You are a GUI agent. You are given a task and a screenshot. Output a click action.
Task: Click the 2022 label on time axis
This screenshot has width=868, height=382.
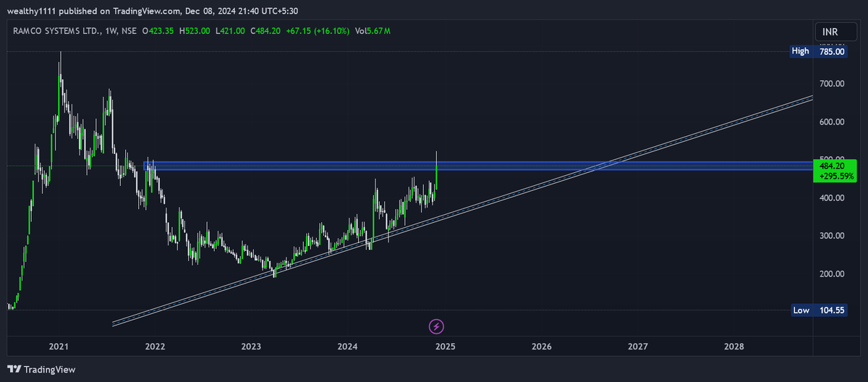click(155, 347)
